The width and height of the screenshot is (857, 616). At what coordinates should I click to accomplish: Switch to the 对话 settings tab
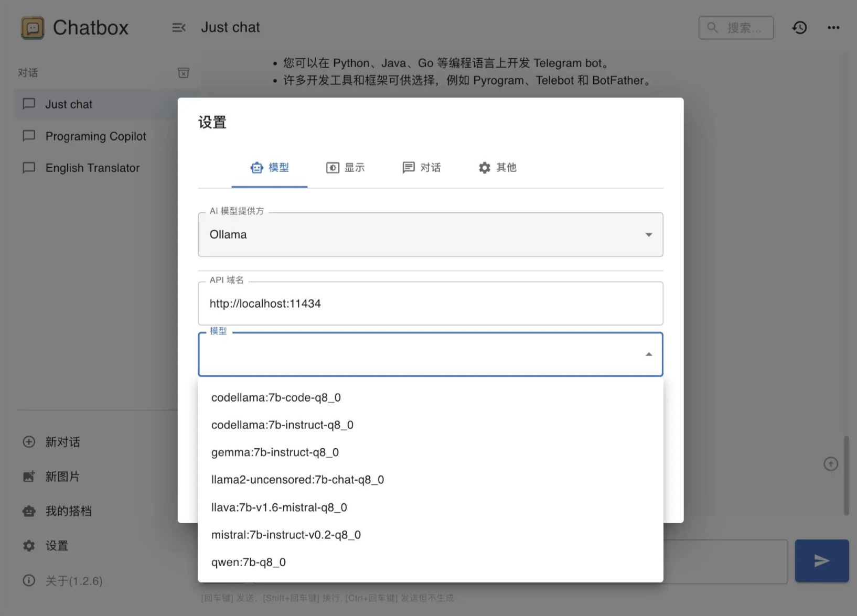click(421, 168)
